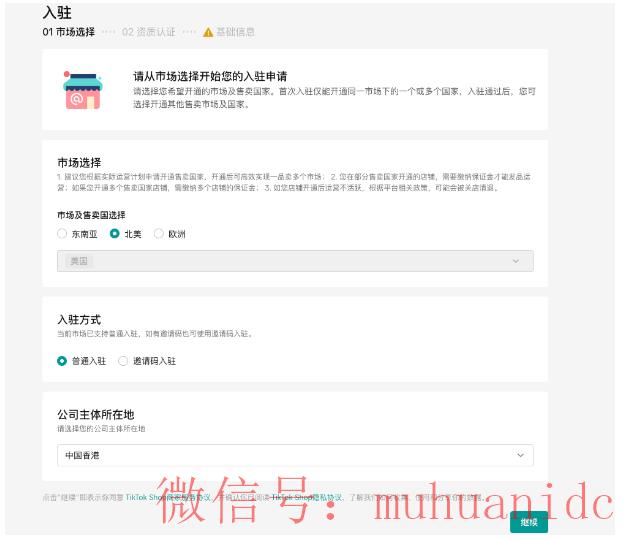Click the warning triangle icon beside 基础信息
Screen dimensions: 629x540
(x=208, y=32)
